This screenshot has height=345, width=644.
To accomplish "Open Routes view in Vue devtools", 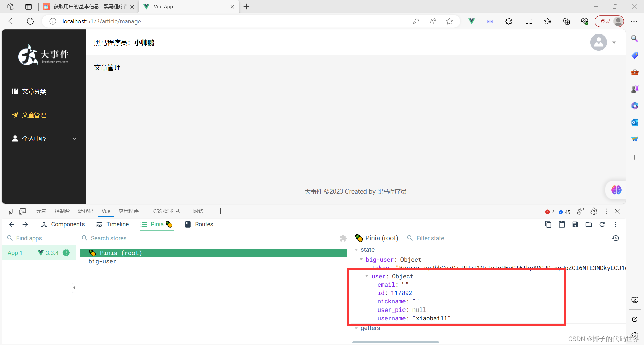I will pyautogui.click(x=199, y=224).
